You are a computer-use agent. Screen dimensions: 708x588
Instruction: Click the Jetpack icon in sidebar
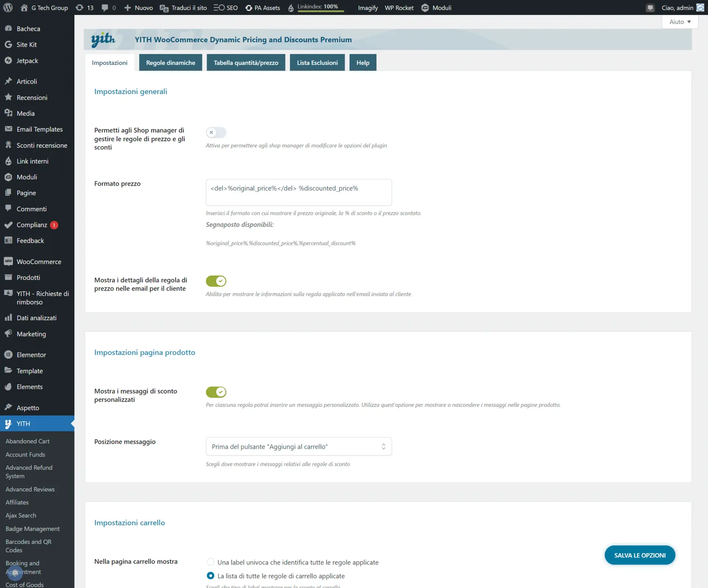point(8,60)
